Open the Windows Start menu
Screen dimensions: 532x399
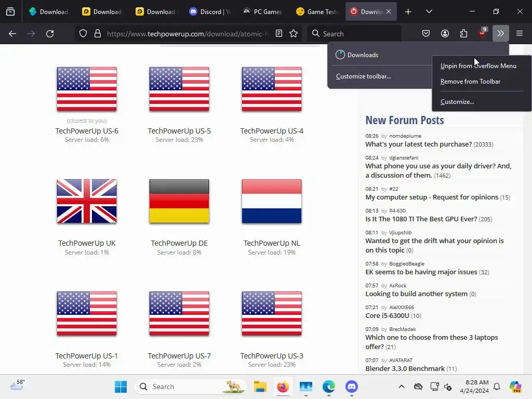[x=121, y=387]
